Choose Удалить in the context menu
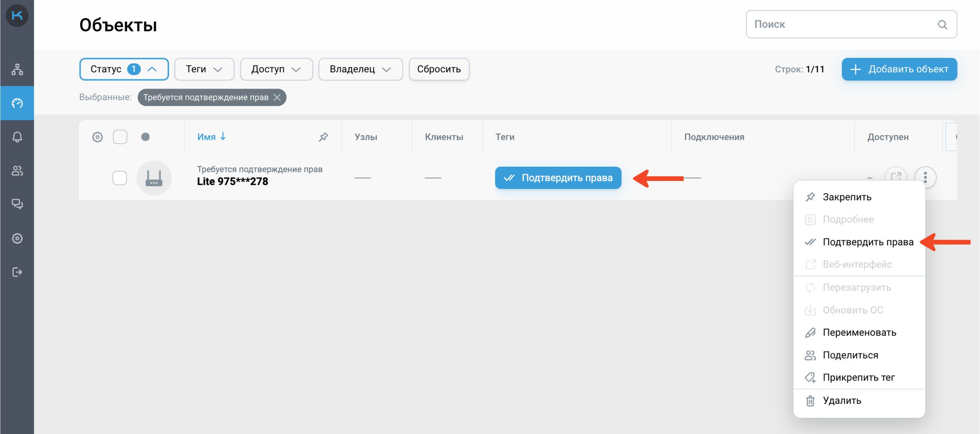Screen dimensions: 980x434 [x=842, y=400]
